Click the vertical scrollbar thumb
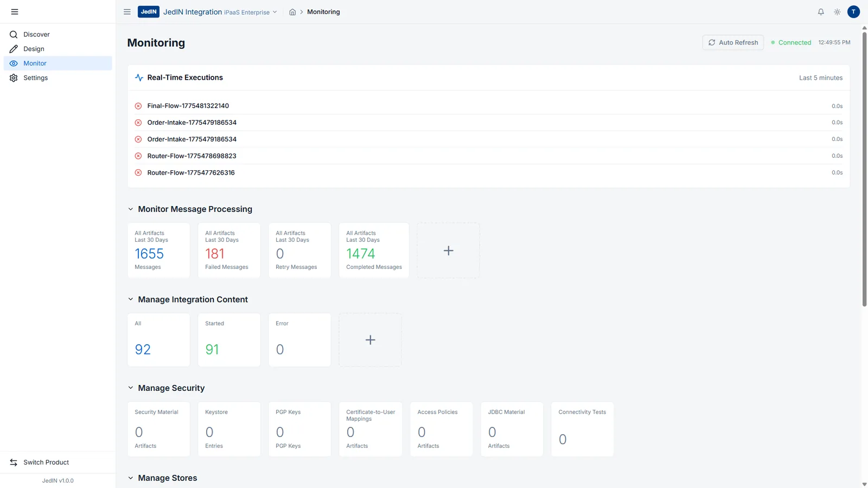This screenshot has width=868, height=488. click(x=864, y=169)
